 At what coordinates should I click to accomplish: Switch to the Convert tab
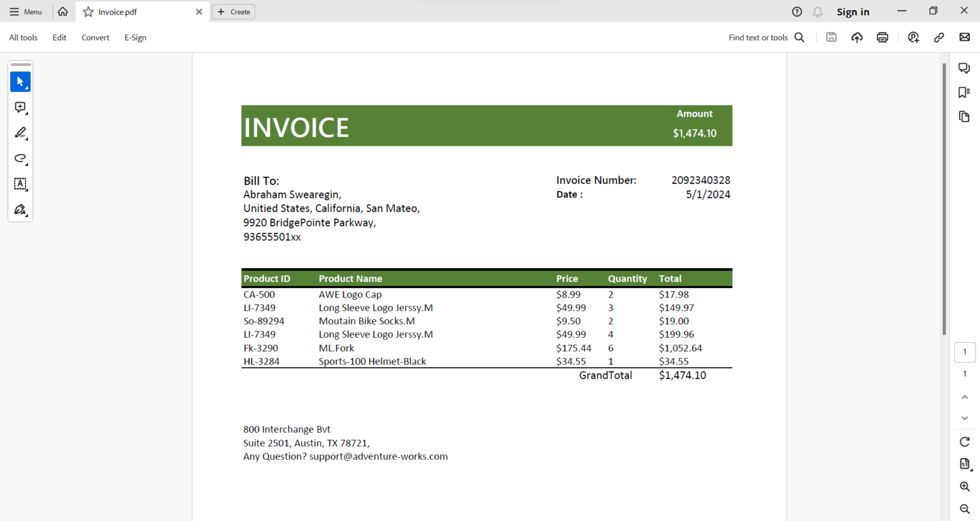95,37
